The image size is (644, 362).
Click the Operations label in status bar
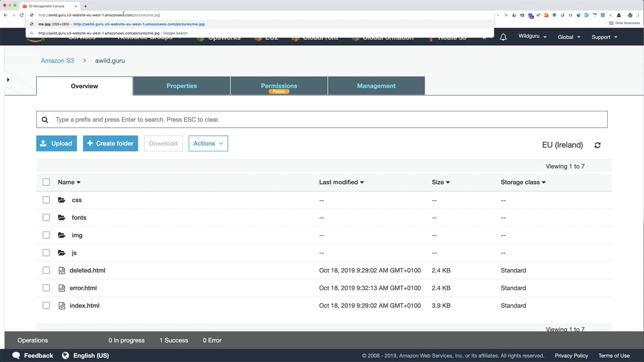33,340
